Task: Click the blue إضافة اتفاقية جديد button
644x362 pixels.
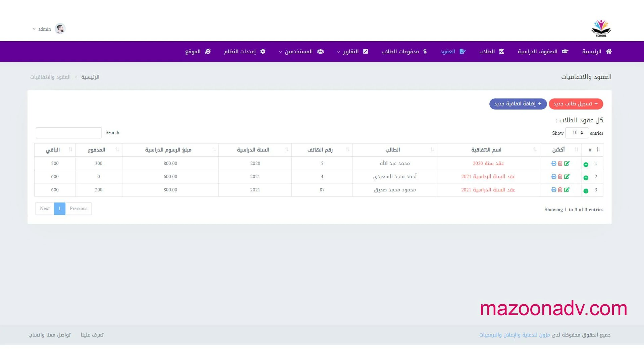Action: tap(518, 104)
